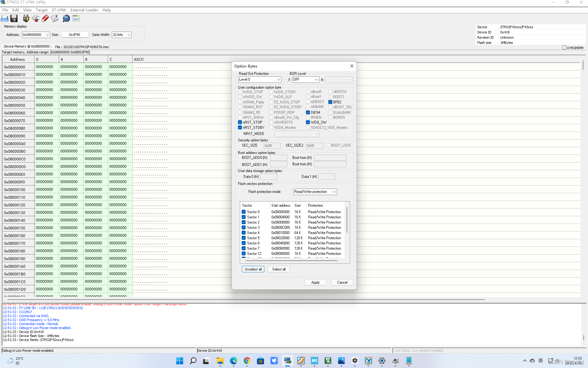
Task: Open the BOR Level F dropdown
Action: tap(306, 79)
